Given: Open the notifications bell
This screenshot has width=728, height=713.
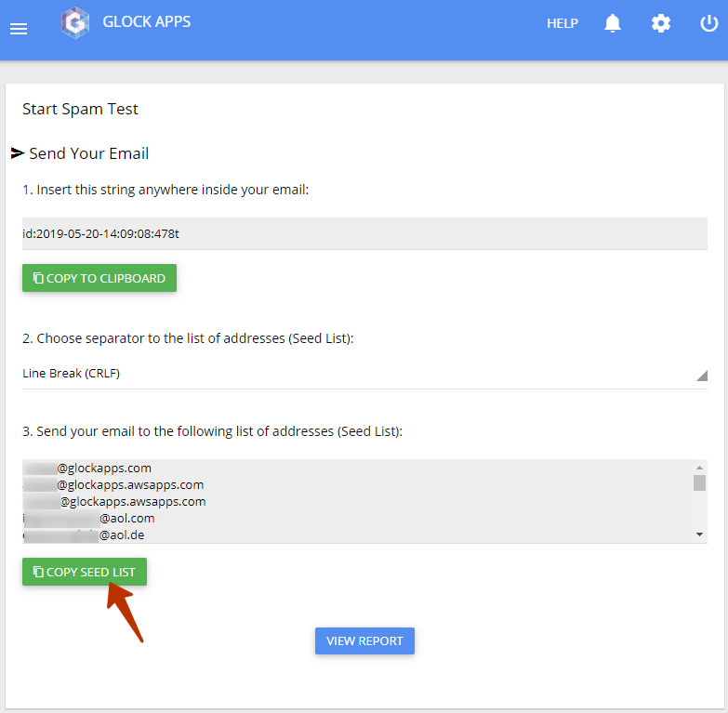Looking at the screenshot, I should (613, 23).
